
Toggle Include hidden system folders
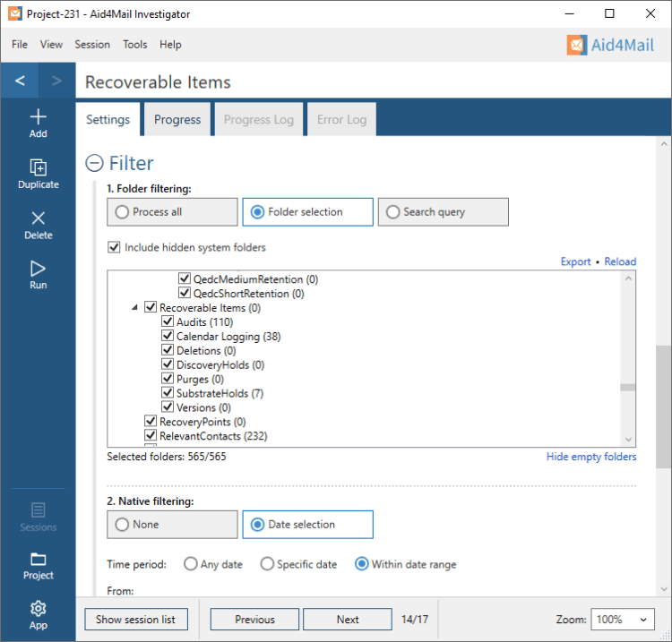114,247
